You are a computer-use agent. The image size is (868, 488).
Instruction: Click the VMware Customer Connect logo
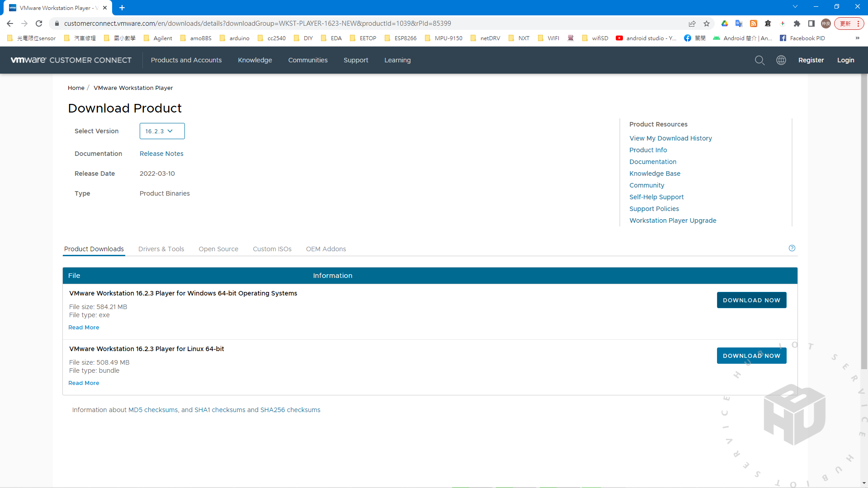[71, 60]
